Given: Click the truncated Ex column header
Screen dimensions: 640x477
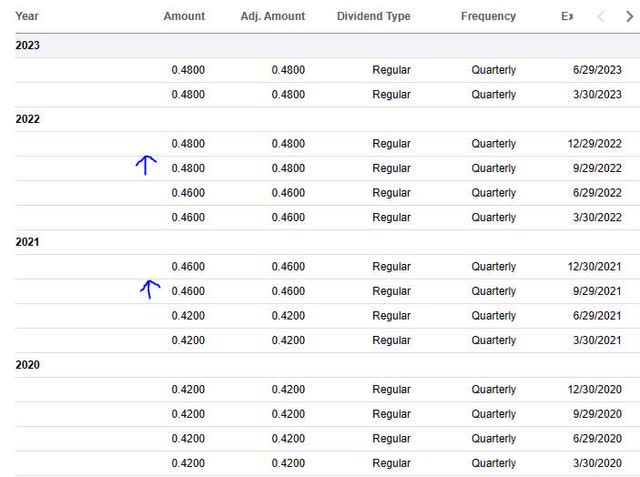Looking at the screenshot, I should tap(567, 16).
